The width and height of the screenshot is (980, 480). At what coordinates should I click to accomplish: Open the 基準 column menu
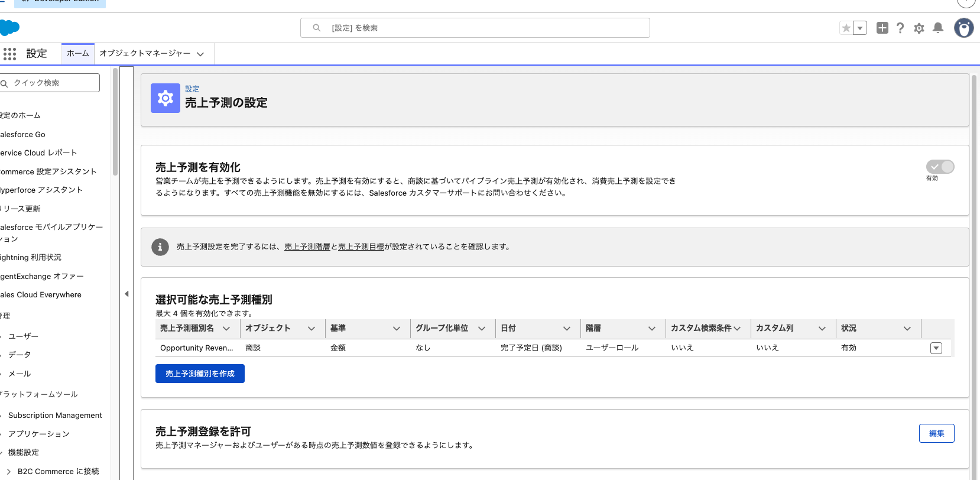[397, 329]
